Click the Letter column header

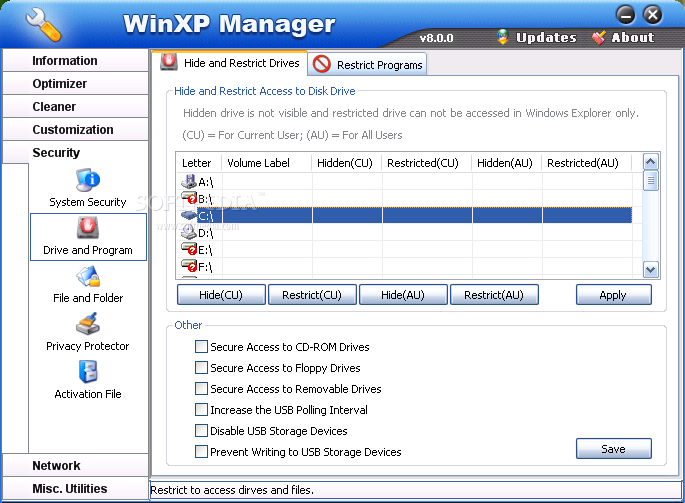tap(199, 163)
